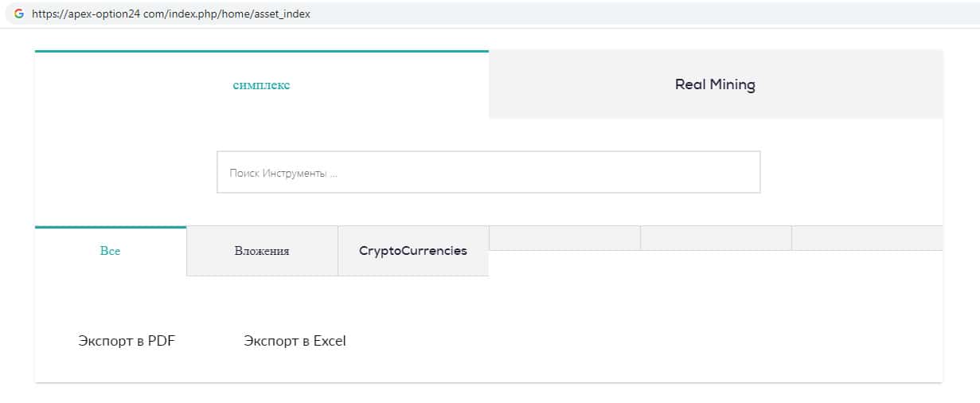The width and height of the screenshot is (980, 403).
Task: Select the middle blank category tab
Action: [716, 238]
